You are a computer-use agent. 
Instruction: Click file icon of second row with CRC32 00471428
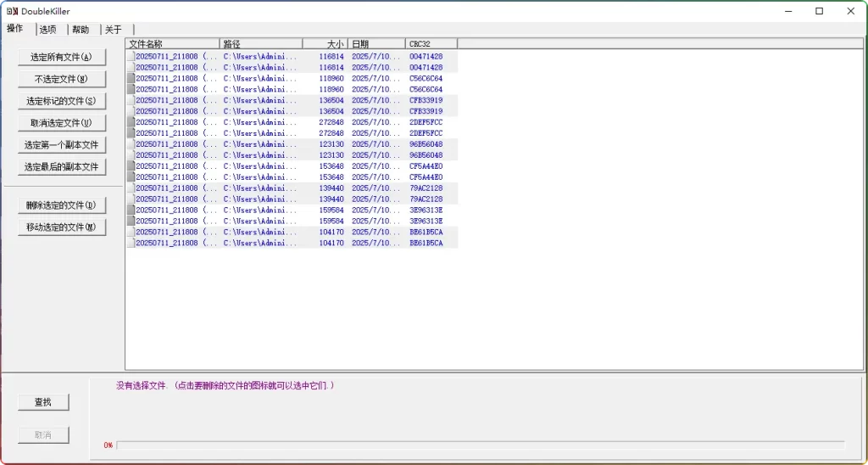131,67
